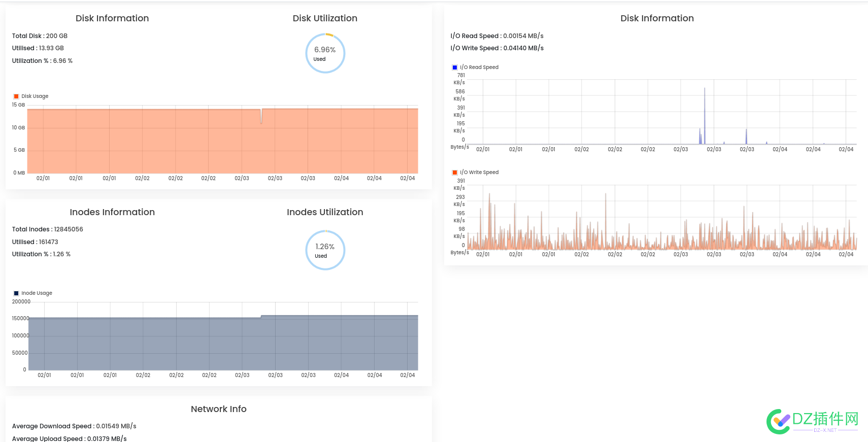Screen dimensions: 868x442
Task: Click the 15 GB axis label on the Disk Usage chart
Action: [x=18, y=105]
